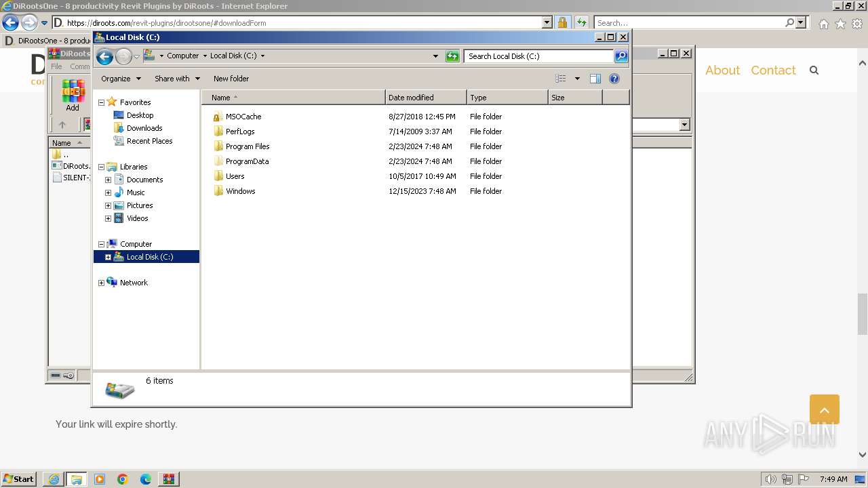Open the address bar history dropdown in Explorer

pyautogui.click(x=435, y=56)
